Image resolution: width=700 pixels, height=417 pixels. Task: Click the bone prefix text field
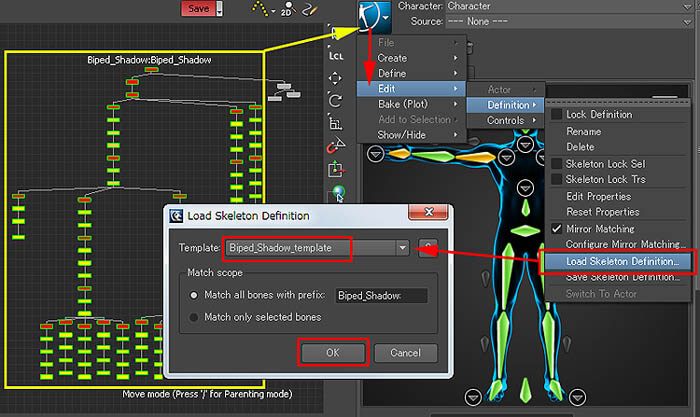click(x=380, y=296)
